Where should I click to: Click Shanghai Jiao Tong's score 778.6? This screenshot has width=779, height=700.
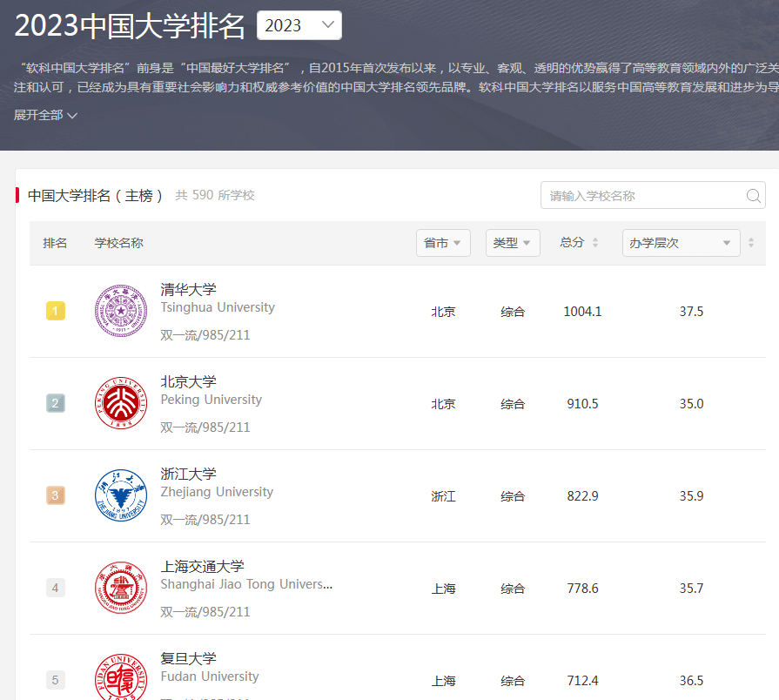(x=582, y=589)
